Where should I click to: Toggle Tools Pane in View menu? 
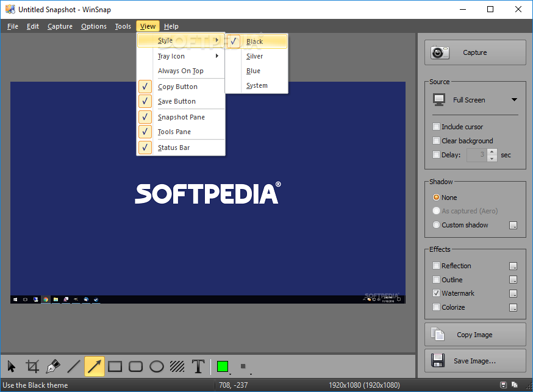(x=181, y=132)
